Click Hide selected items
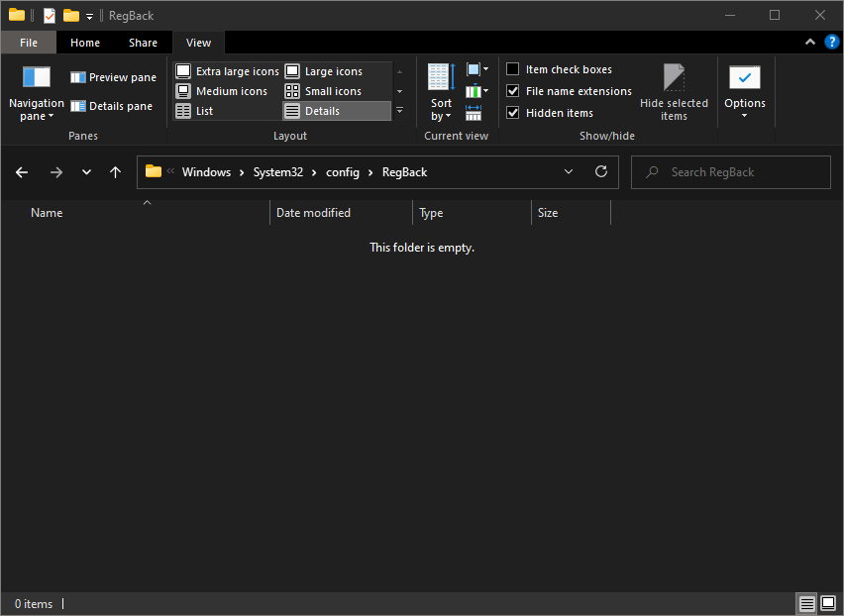Screen dimensions: 844x616 (x=674, y=92)
